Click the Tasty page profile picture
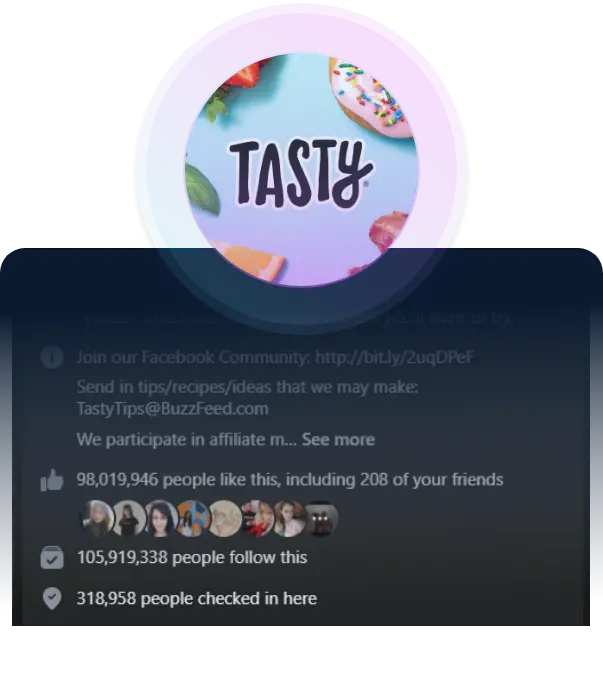Screen dimensions: 603x681 (x=302, y=170)
